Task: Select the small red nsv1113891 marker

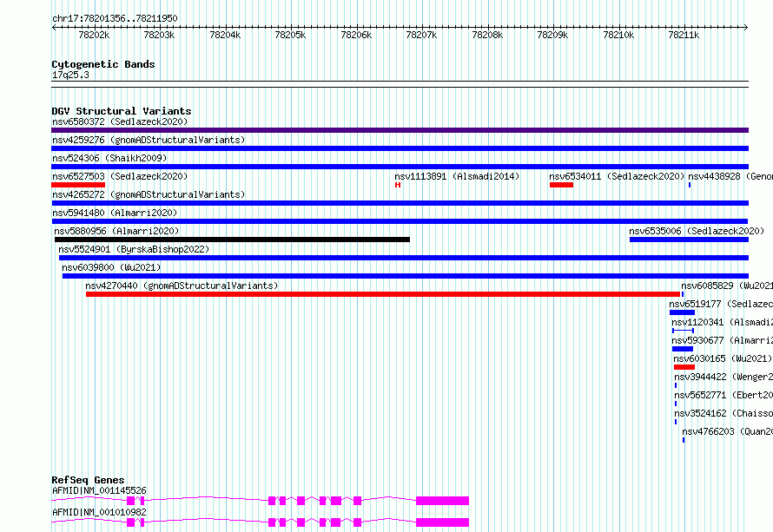Action: click(x=398, y=185)
